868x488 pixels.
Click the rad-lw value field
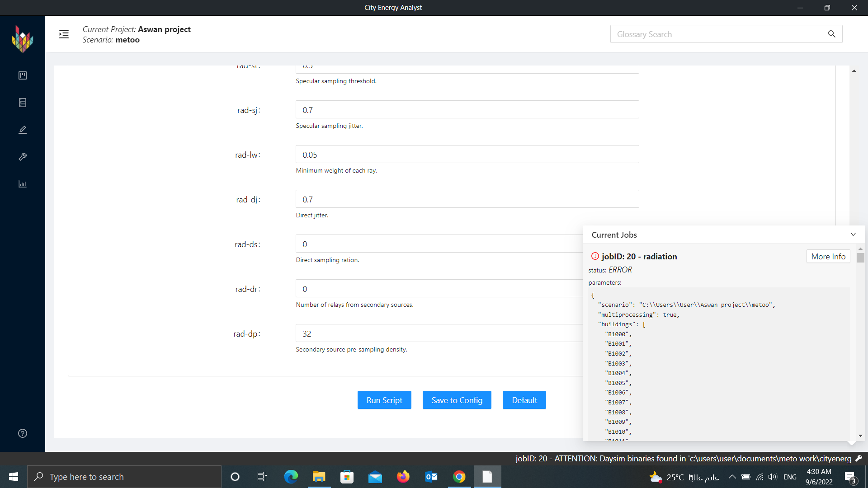tap(467, 155)
